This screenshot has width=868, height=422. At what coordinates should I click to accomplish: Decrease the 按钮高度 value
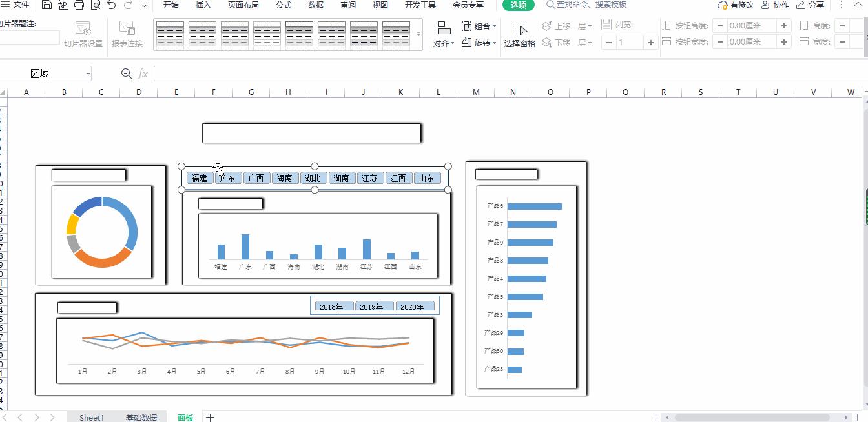click(720, 26)
